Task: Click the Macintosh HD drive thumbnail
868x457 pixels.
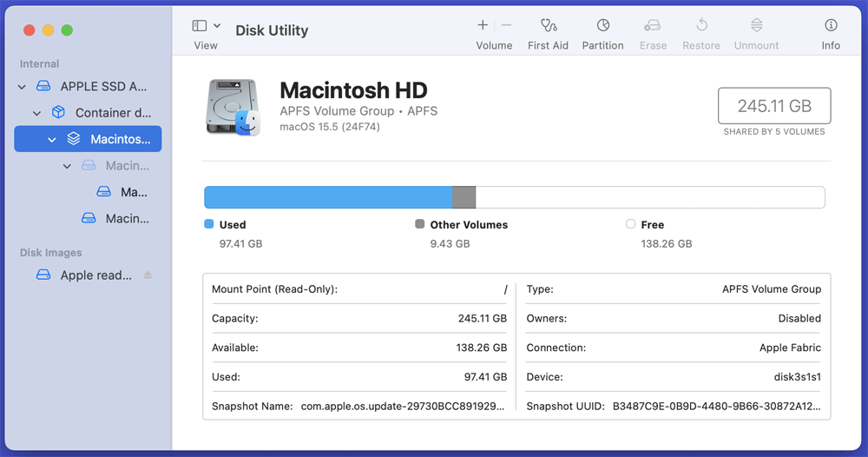Action: [x=233, y=107]
